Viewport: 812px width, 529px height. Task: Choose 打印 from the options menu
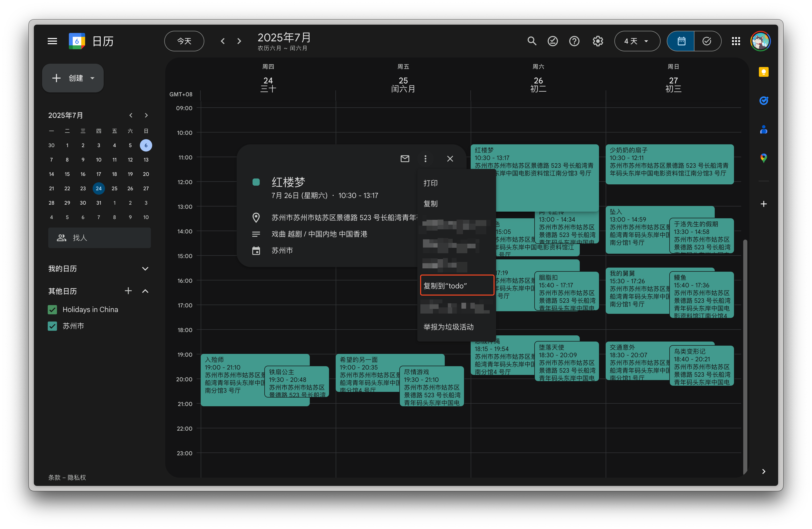point(431,183)
